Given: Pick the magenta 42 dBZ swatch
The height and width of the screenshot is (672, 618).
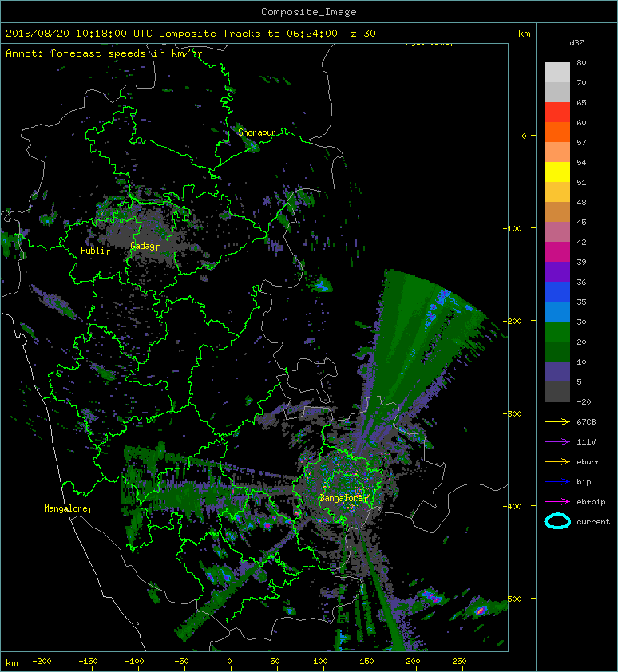Looking at the screenshot, I should coord(557,251).
